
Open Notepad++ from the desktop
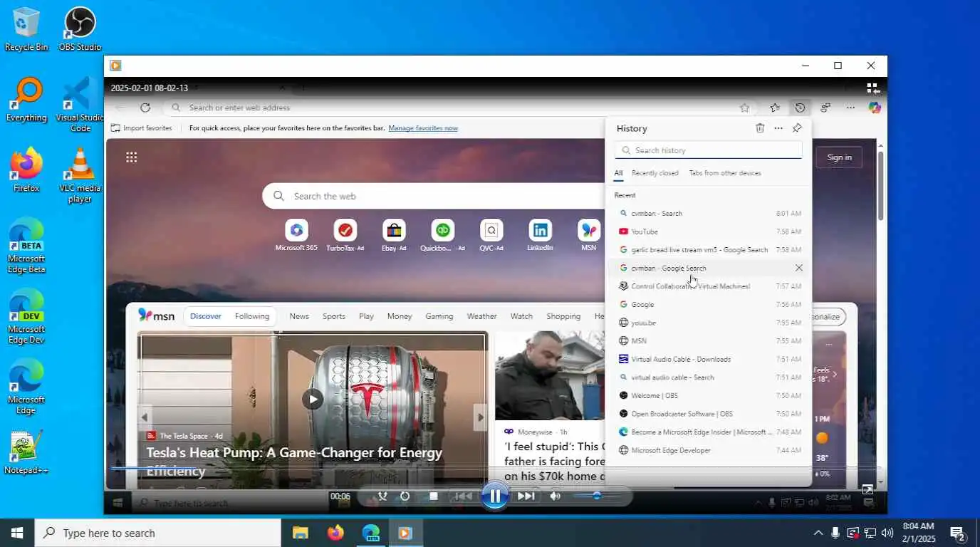click(26, 452)
